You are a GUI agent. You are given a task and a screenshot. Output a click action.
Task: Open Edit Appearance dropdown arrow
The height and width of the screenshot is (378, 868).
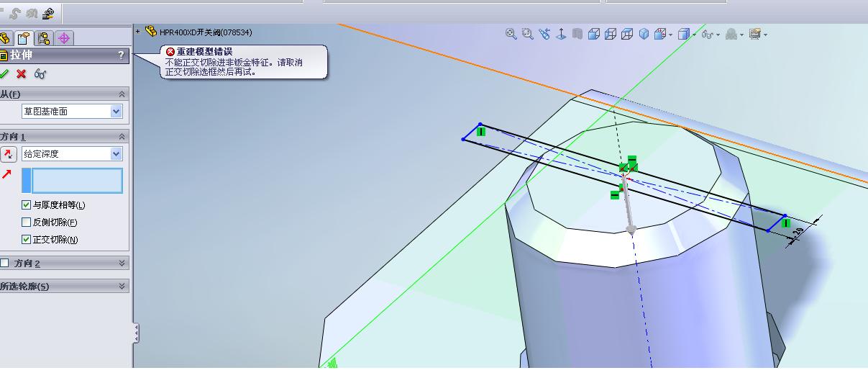(741, 35)
